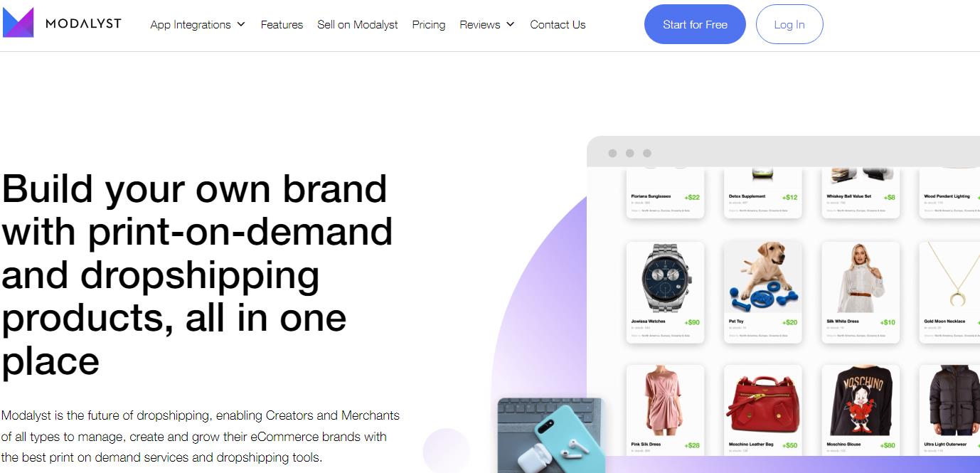Viewport: 980px width, 473px height.
Task: Select the Ultra Light Outerwear jacket image
Action: 949,401
